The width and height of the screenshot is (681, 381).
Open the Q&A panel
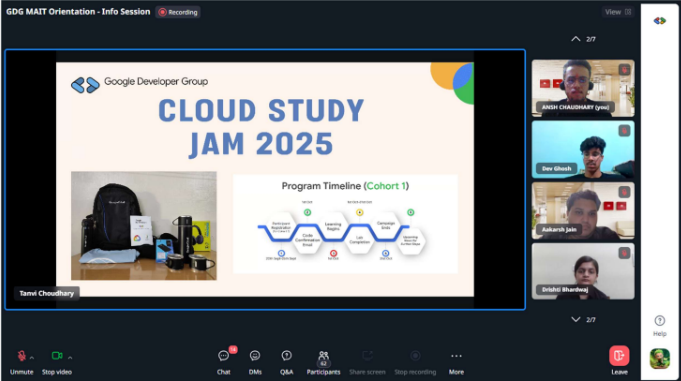[x=286, y=362]
